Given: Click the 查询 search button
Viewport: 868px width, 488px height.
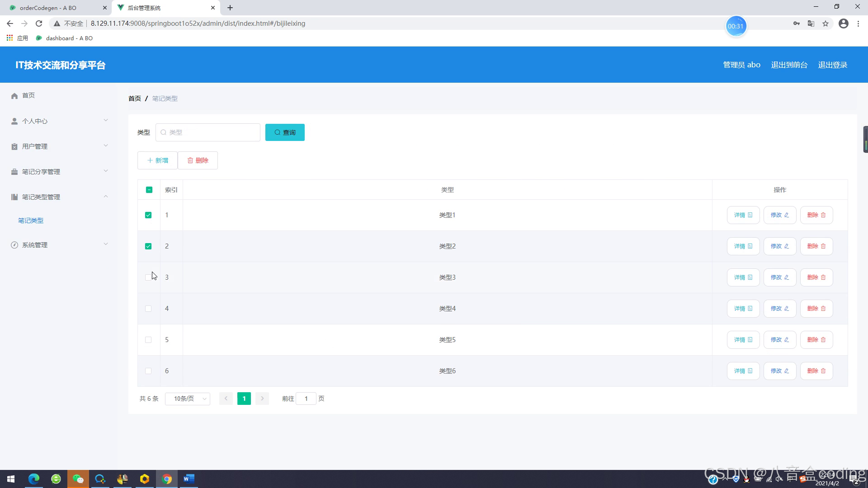Looking at the screenshot, I should 285,132.
